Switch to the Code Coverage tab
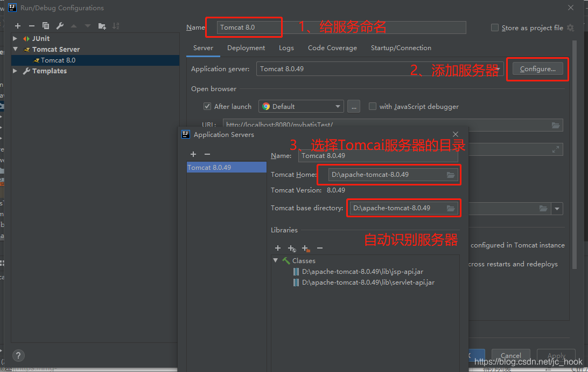 point(332,48)
